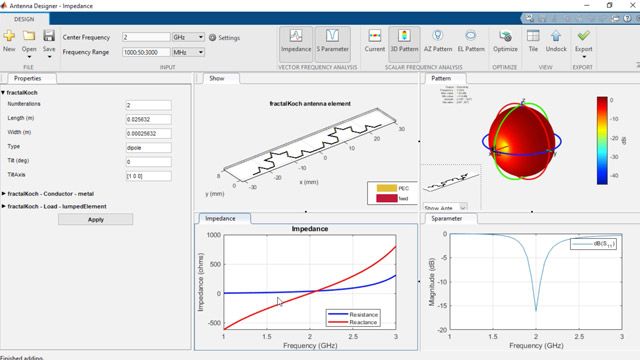Change Frequency Range unit MHz dropdown
This screenshot has width=640, height=360.
pos(188,52)
